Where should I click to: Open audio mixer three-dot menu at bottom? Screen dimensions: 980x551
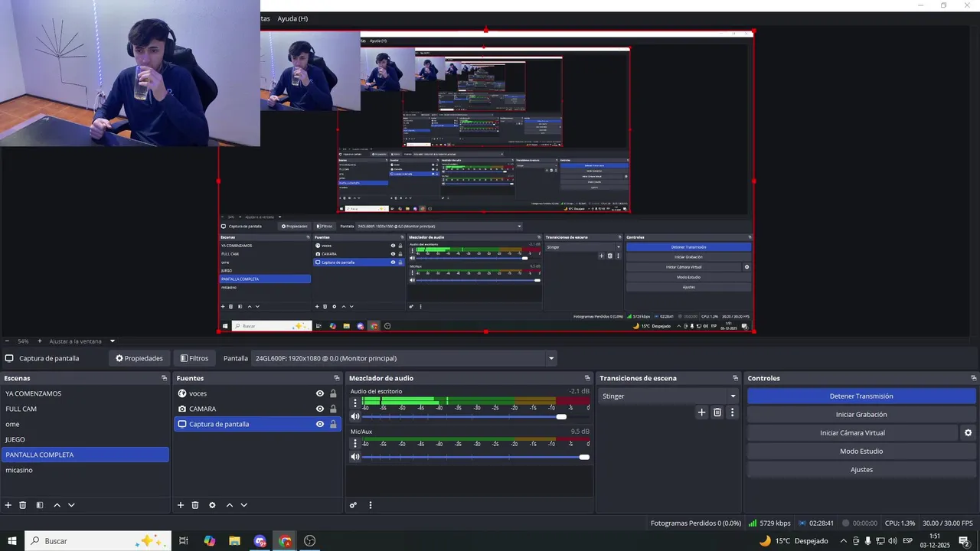tap(371, 505)
